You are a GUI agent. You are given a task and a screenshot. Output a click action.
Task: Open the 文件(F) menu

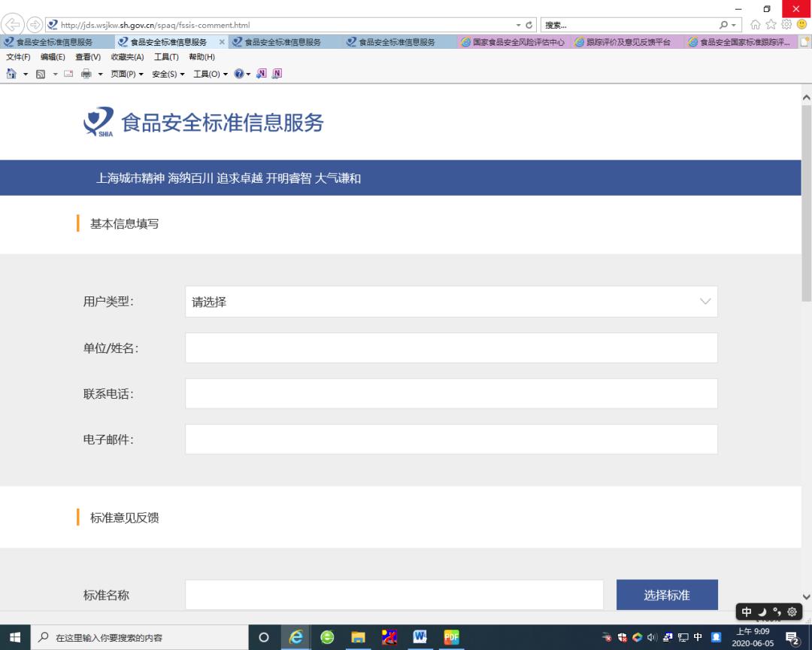point(18,57)
